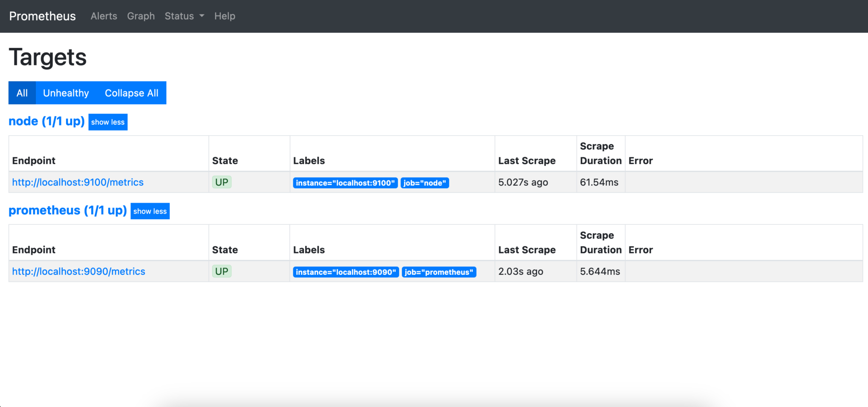Open the localhost:9090 metrics endpoint
Screen dimensions: 868x407
pos(78,271)
